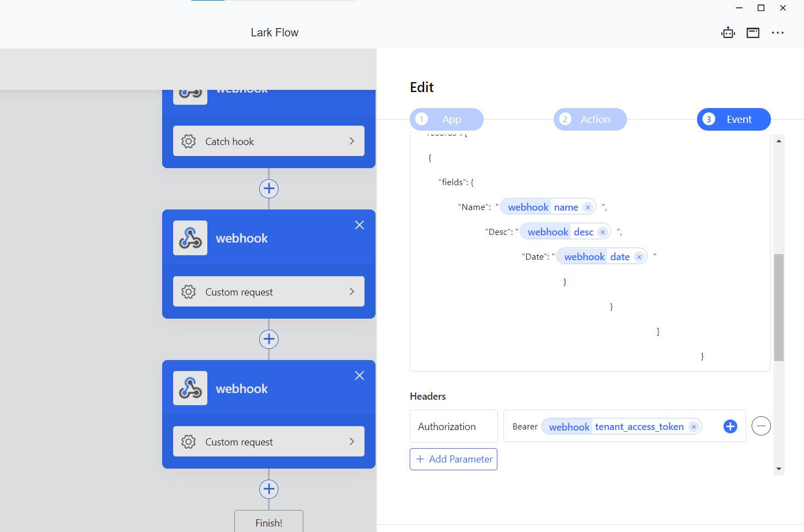Go to step 1 App tab
This screenshot has width=804, height=532.
[447, 119]
